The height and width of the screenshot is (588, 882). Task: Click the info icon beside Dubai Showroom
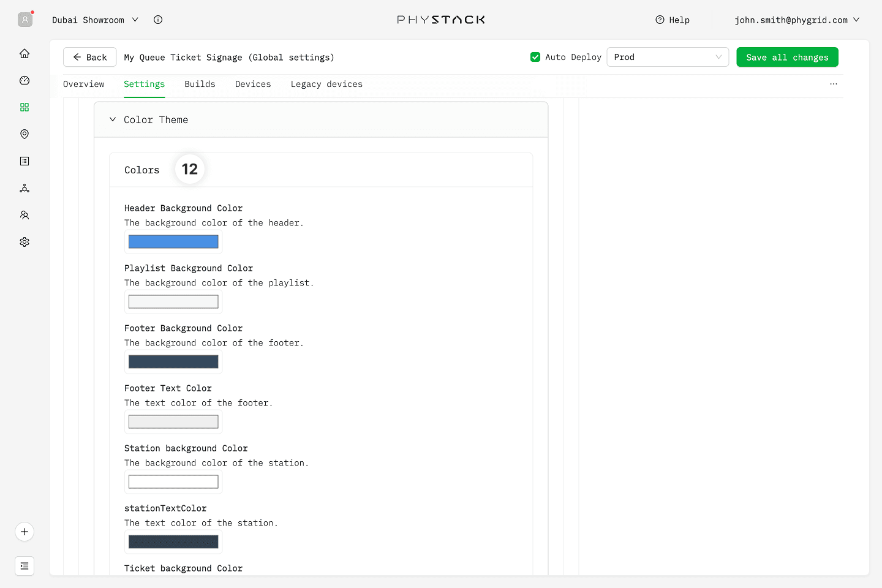pos(158,20)
